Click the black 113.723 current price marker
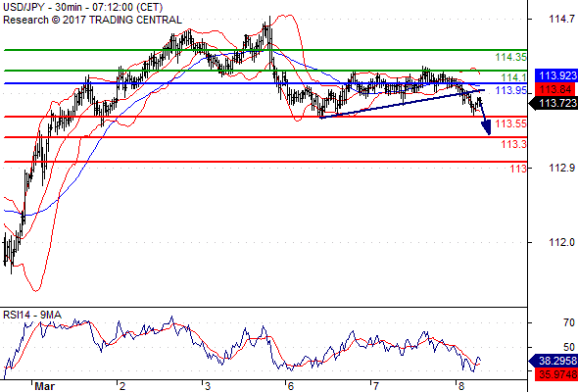This screenshot has height=392, width=578. tap(554, 103)
